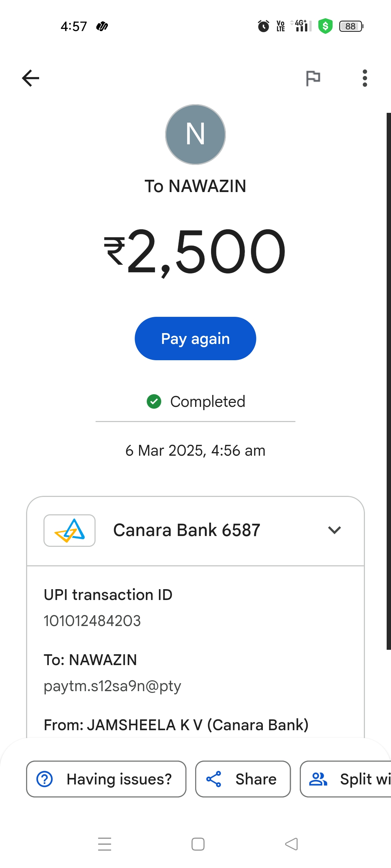The height and width of the screenshot is (868, 391).
Task: Tap the UPI transaction ID number
Action: [92, 621]
